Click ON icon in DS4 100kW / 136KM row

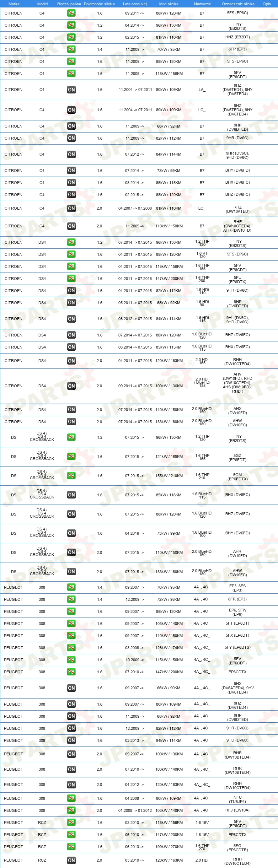pyautogui.click(x=71, y=386)
